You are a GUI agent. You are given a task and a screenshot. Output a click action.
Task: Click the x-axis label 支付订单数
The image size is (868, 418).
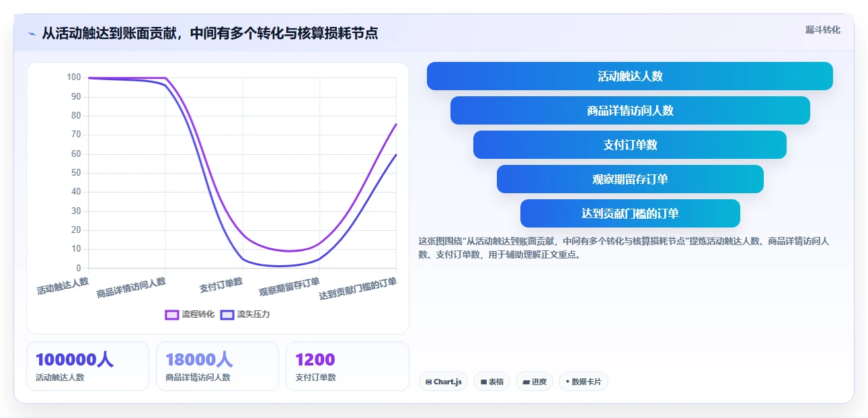tap(221, 285)
